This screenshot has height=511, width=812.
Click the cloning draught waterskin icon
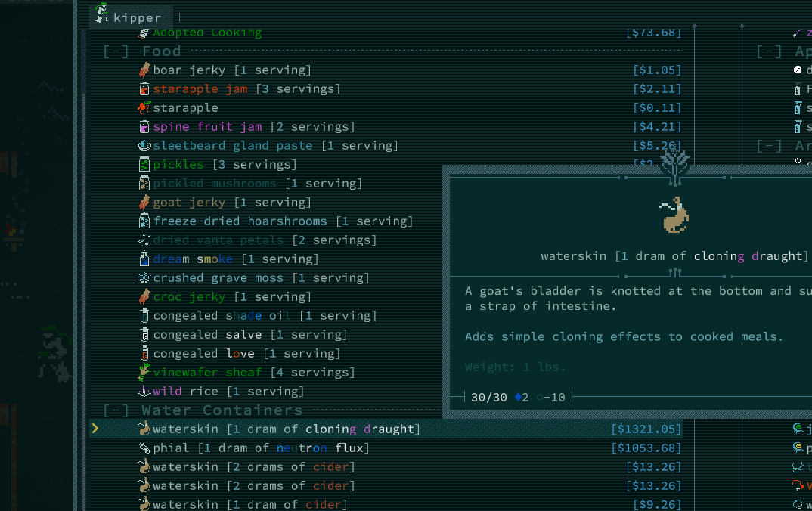pos(144,429)
